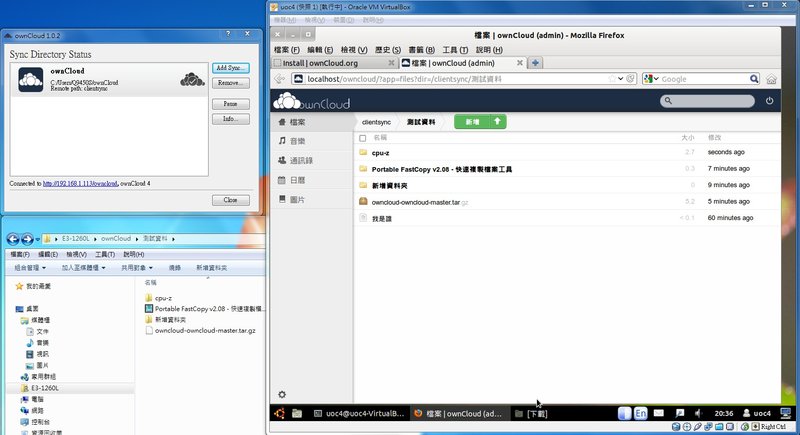Click the ownCloud logout power icon
The width and height of the screenshot is (800, 435).
(x=769, y=101)
